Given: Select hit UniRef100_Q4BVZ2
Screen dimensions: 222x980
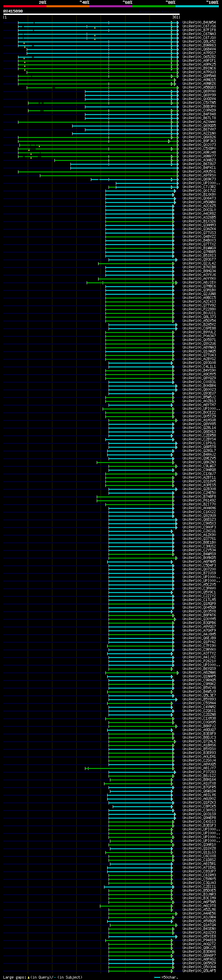Looking at the screenshot, I should [x=199, y=237].
